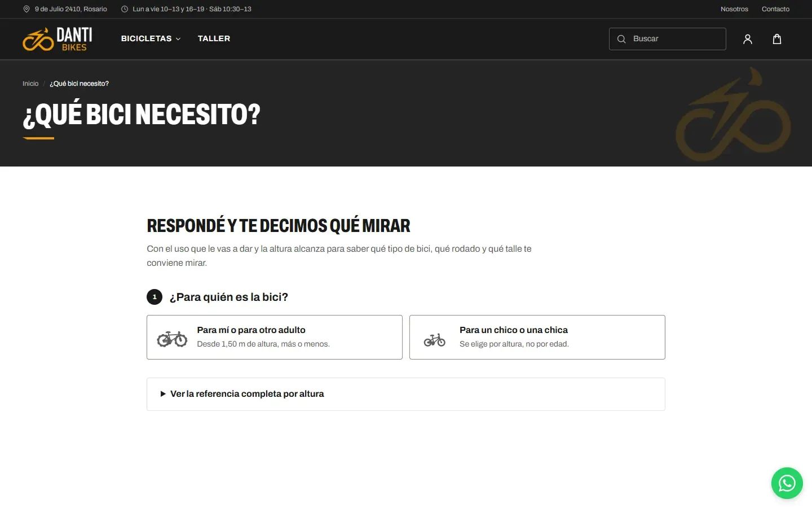Viewport: 812px width, 508px height.
Task: Open the WhatsApp chat button
Action: point(787,483)
